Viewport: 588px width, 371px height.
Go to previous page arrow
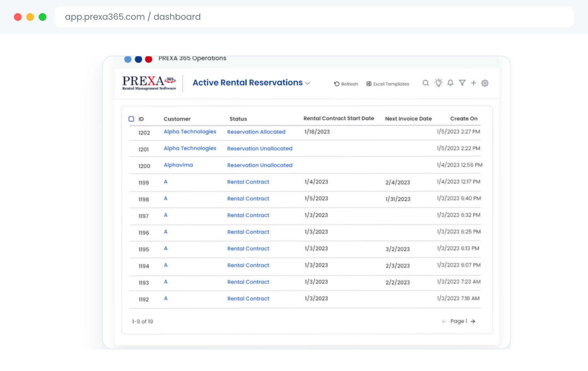point(444,322)
